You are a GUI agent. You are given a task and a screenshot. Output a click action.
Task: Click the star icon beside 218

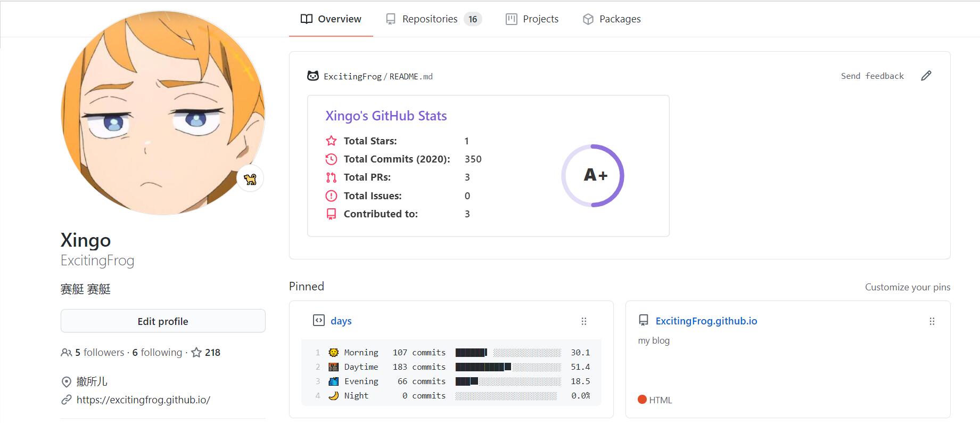click(x=196, y=353)
